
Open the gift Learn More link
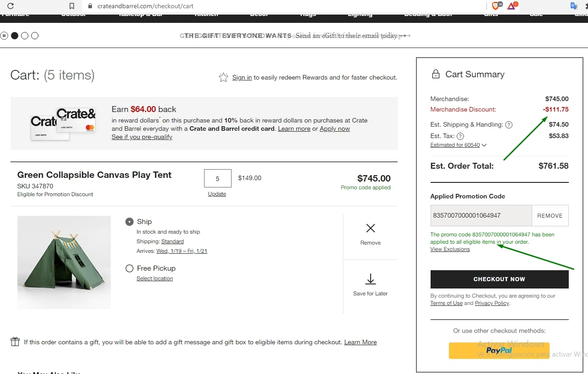(361, 342)
